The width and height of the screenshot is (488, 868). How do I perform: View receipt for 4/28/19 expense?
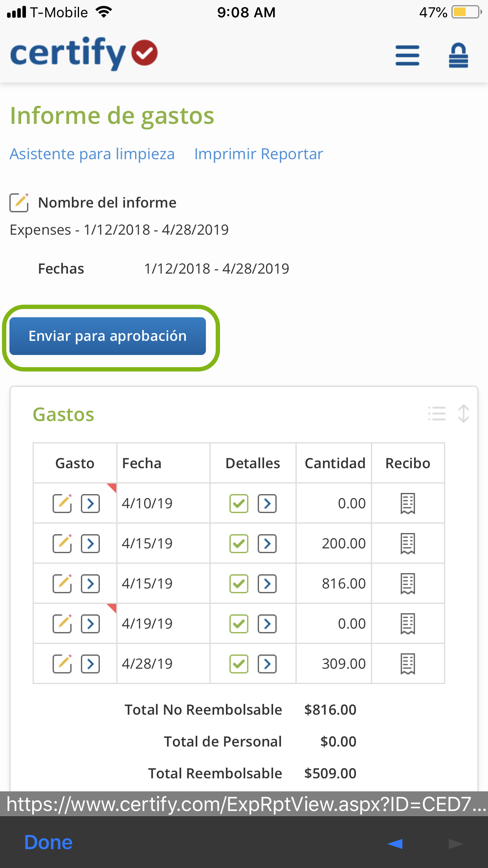[407, 664]
